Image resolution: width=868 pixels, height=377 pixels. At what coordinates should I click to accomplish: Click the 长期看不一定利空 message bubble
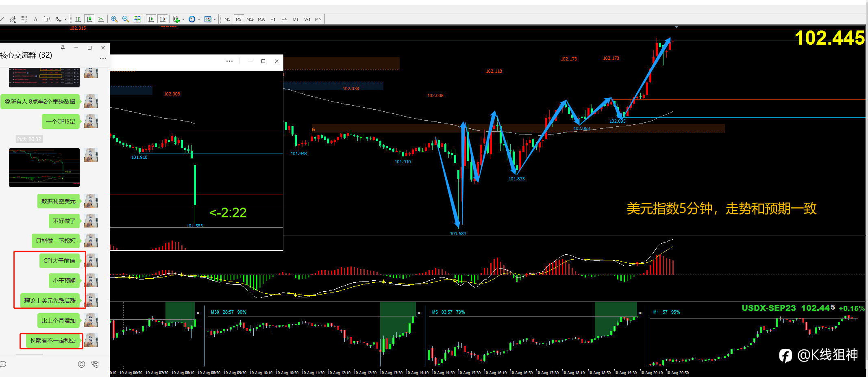[x=53, y=340]
